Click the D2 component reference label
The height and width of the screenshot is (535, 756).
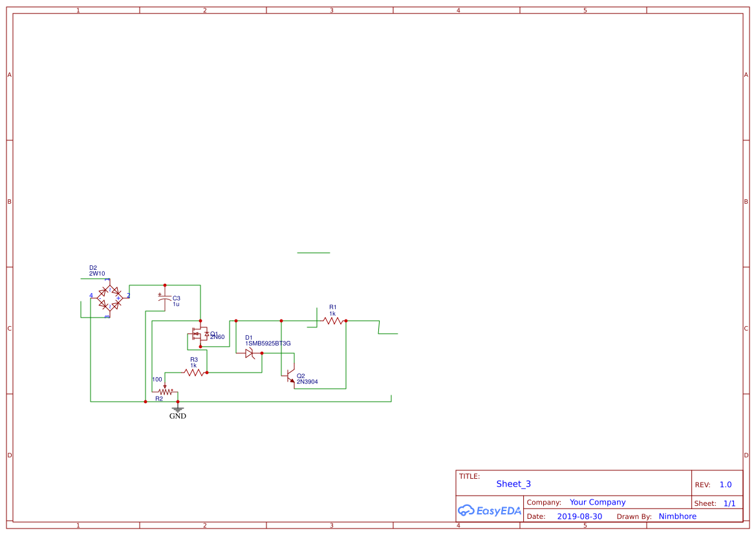click(x=92, y=267)
